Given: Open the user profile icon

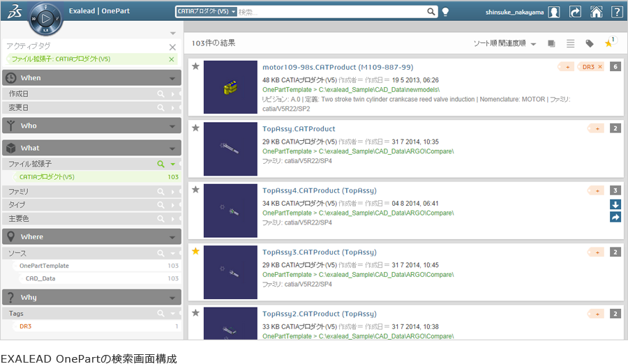Looking at the screenshot, I should point(554,12).
